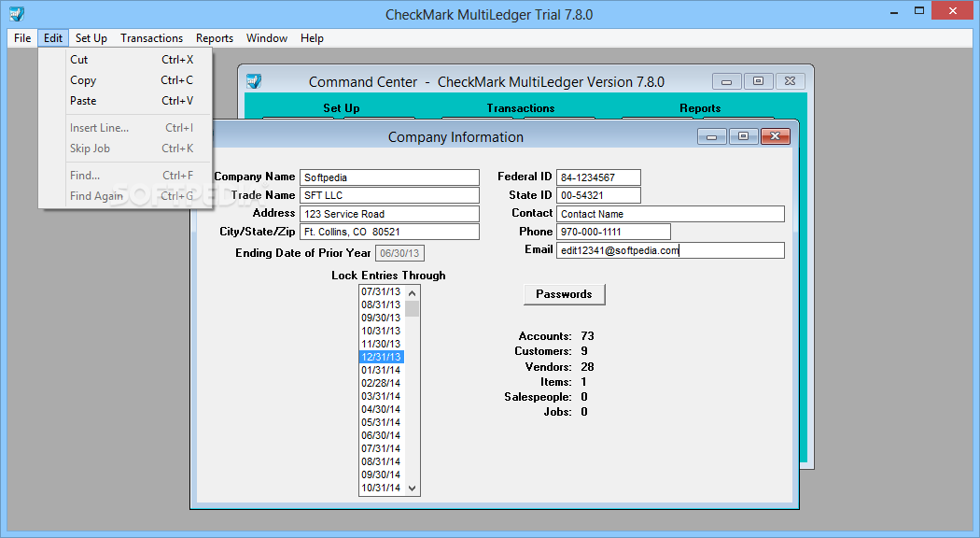The image size is (980, 538).
Task: Click the Ending Date of Prior Year field
Action: click(399, 253)
